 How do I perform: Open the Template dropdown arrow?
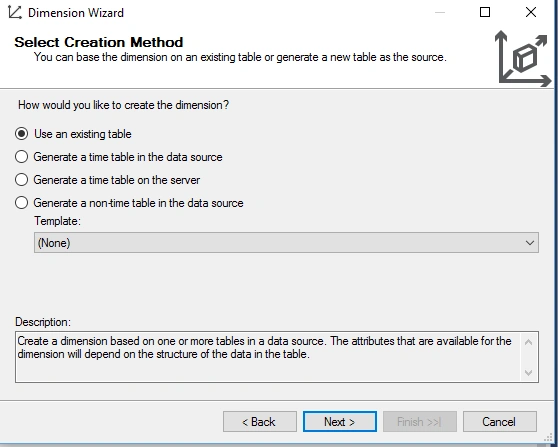530,243
